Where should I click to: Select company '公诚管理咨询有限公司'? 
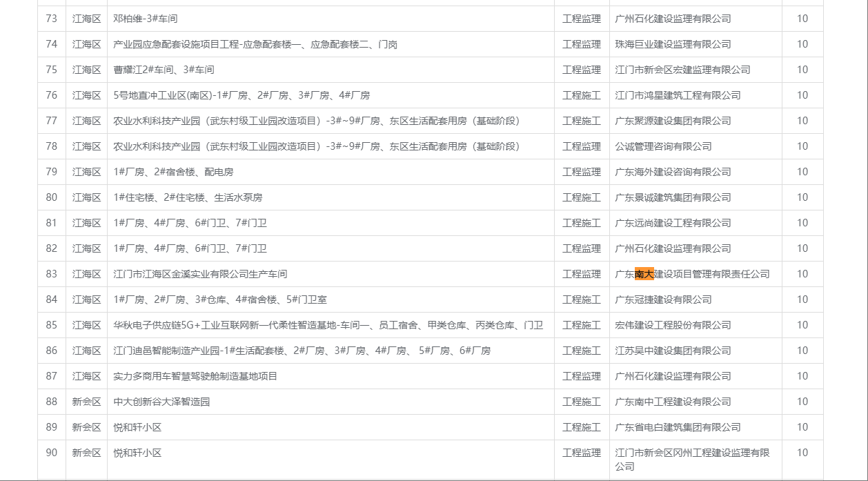click(x=663, y=146)
